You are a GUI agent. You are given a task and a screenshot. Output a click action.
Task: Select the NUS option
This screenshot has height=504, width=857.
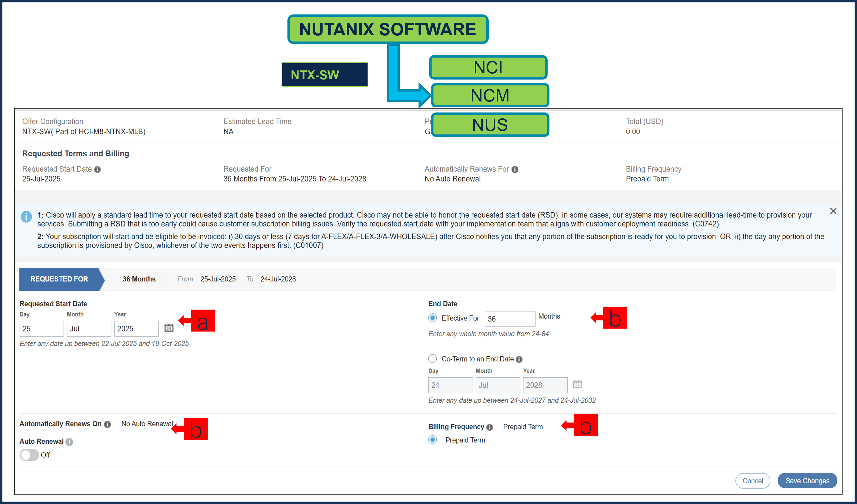490,125
